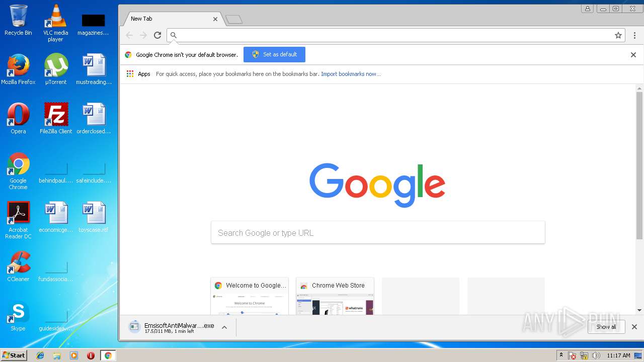Click Set as default button
The image size is (644, 362).
pyautogui.click(x=274, y=54)
